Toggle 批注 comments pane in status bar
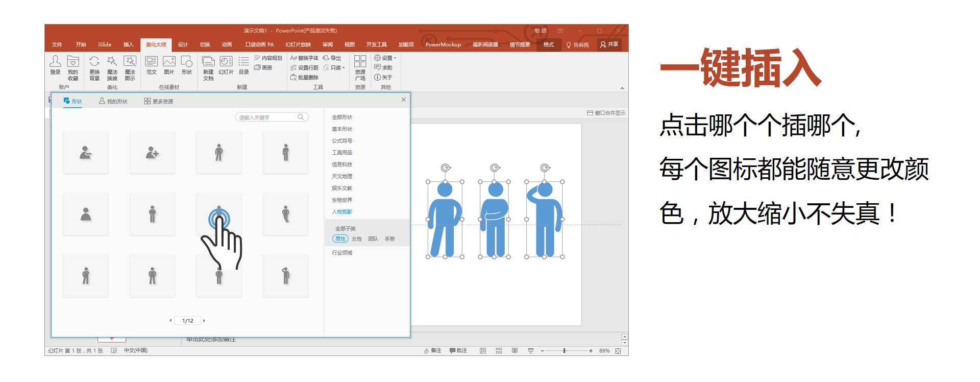Viewport: 980px width, 382px height. pyautogui.click(x=458, y=351)
